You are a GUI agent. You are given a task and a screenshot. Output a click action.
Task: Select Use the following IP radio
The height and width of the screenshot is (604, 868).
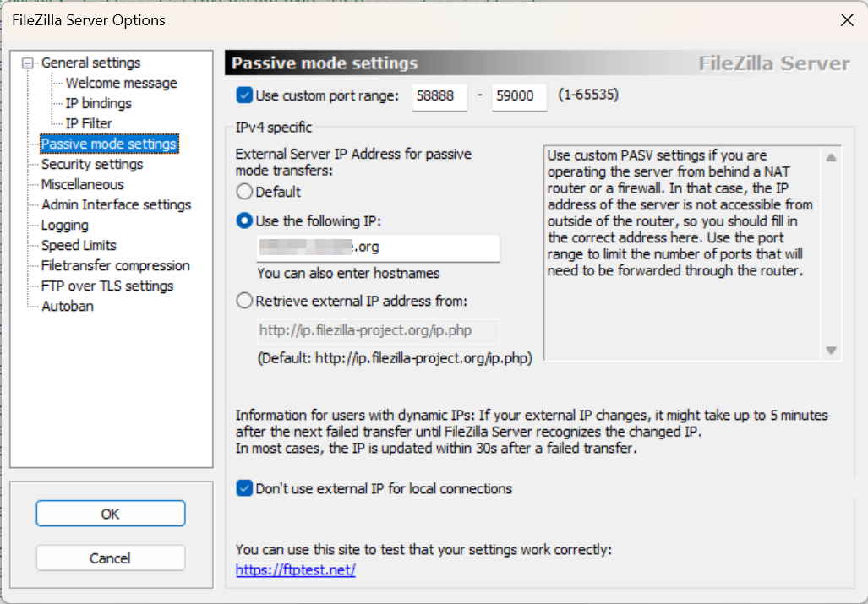click(x=244, y=221)
